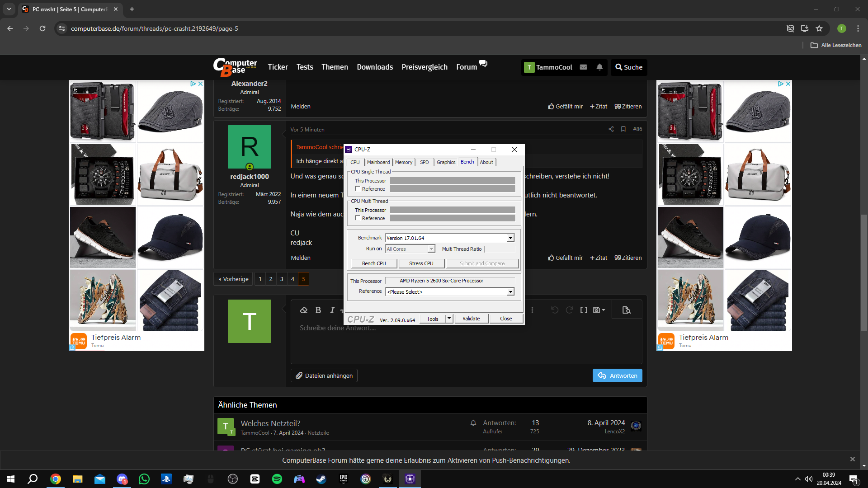Bookmark post #86 with the bookmark icon
This screenshot has height=488, width=868.
click(623, 129)
